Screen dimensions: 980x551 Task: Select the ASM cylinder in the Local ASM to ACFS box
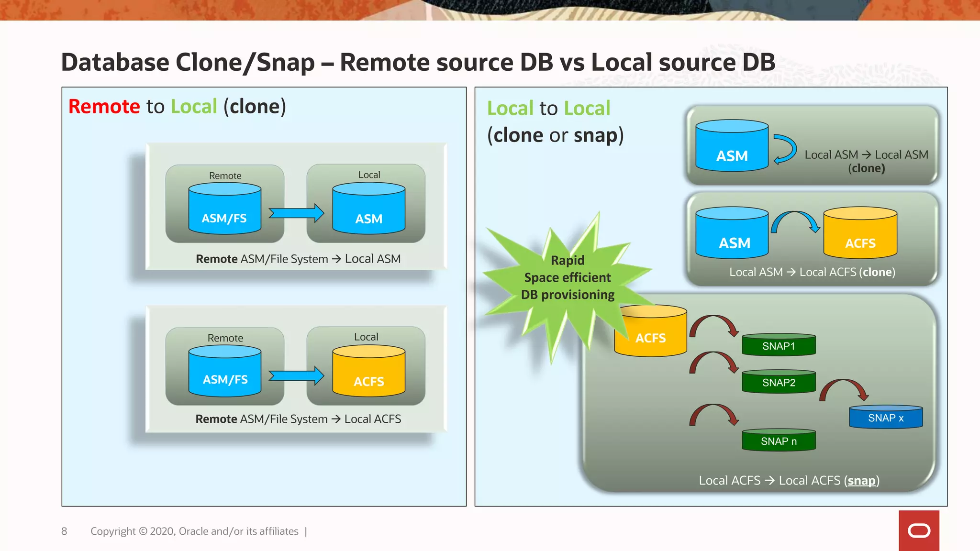(732, 232)
